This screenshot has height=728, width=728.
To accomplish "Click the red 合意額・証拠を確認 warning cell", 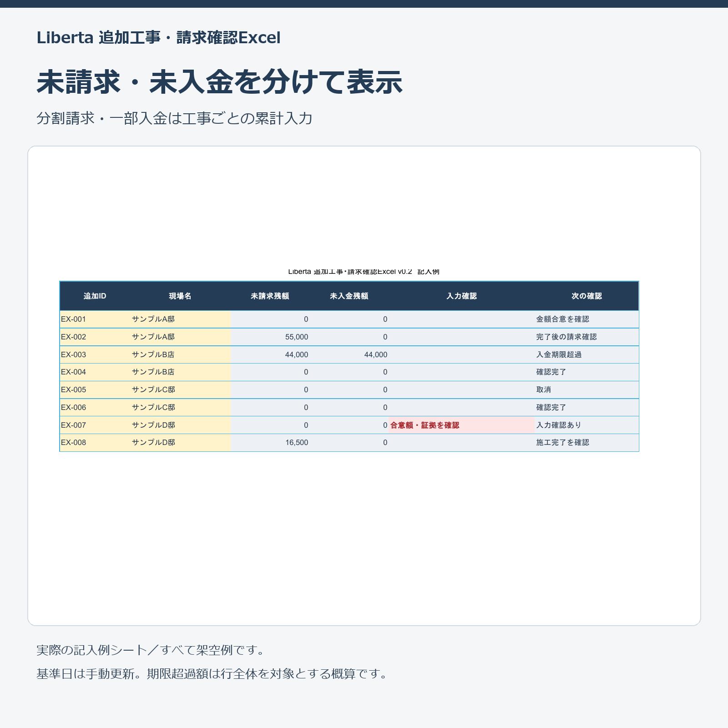I will (x=462, y=425).
